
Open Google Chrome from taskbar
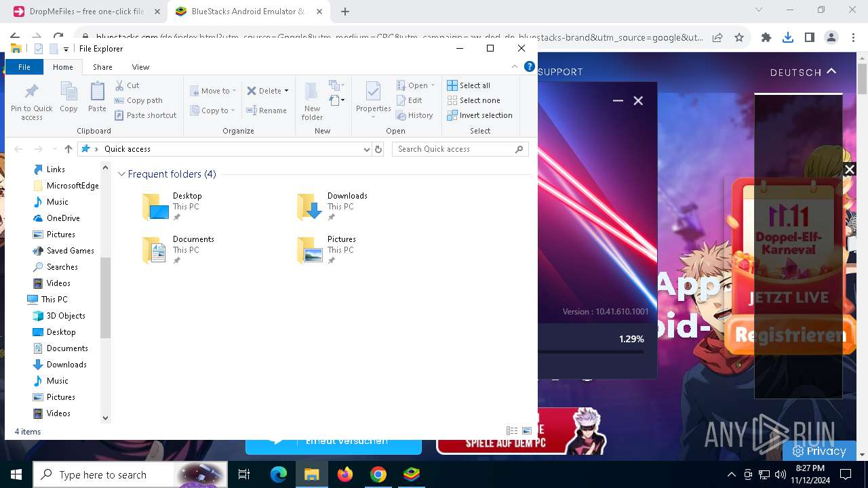click(378, 474)
